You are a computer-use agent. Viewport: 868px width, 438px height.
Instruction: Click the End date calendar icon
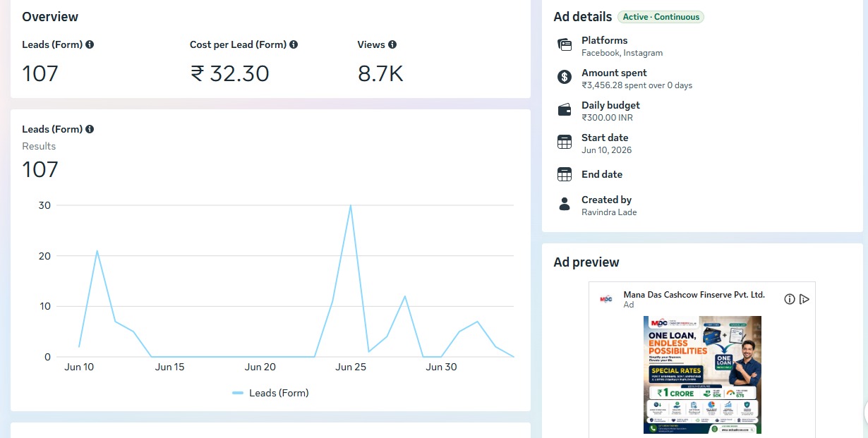tap(564, 174)
